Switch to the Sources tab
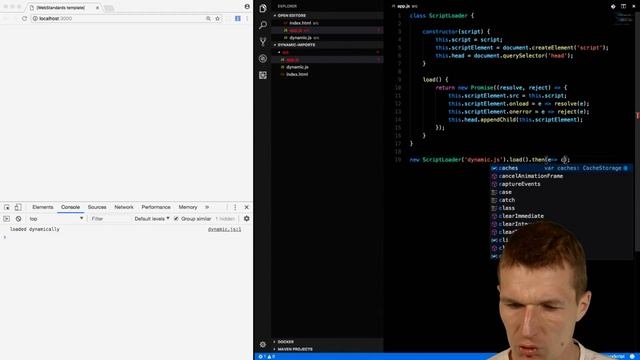 click(97, 207)
